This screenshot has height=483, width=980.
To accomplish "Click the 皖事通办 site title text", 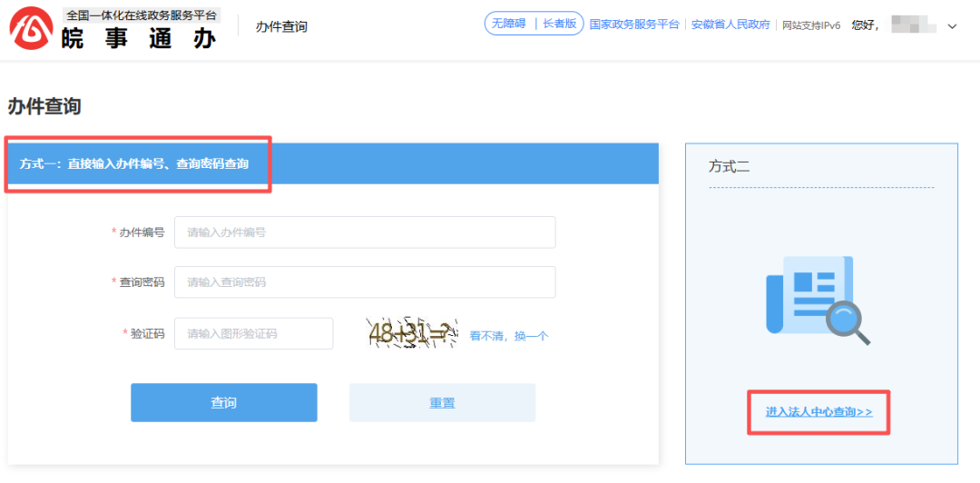I will coord(139,38).
